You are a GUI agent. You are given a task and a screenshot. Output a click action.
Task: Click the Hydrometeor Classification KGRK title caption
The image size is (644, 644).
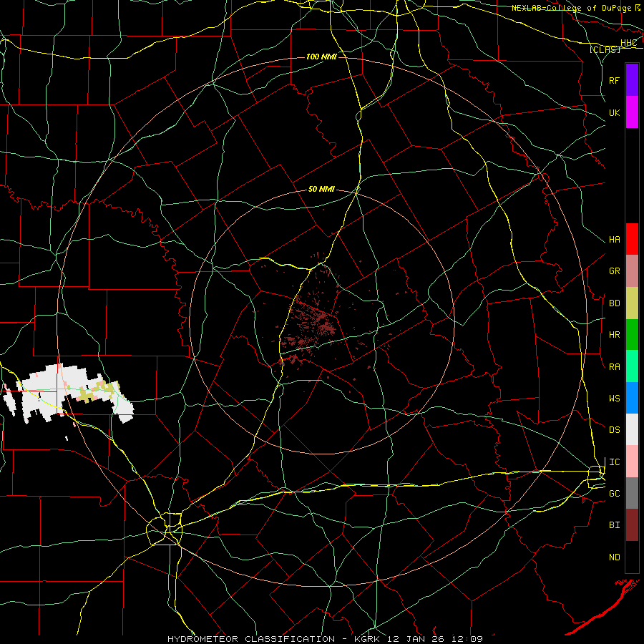point(325,639)
